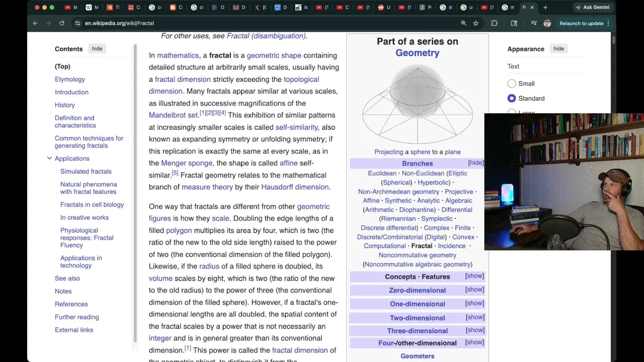Viewport: 644px width, 362px height.
Task: Open a new tab with plus icon
Action: (545, 8)
